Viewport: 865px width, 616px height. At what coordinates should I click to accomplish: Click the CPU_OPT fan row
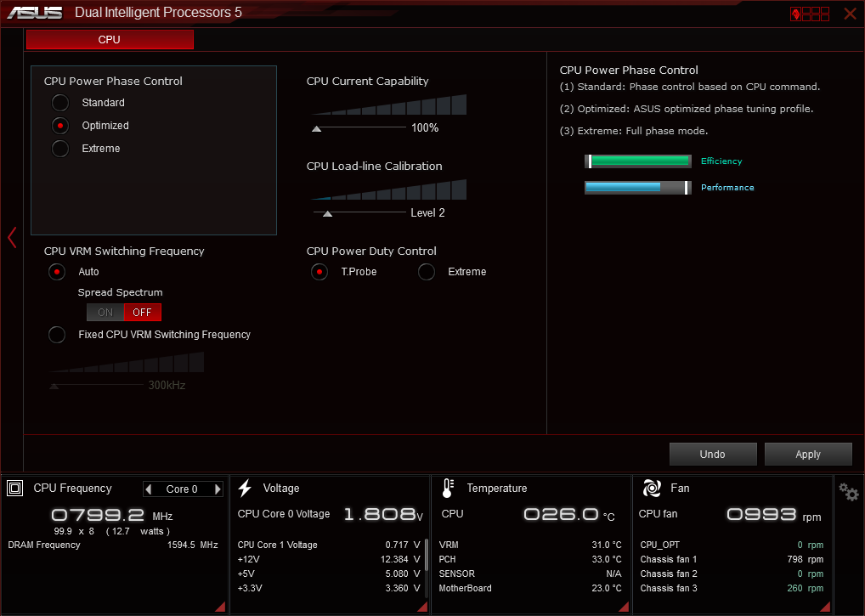(x=732, y=545)
